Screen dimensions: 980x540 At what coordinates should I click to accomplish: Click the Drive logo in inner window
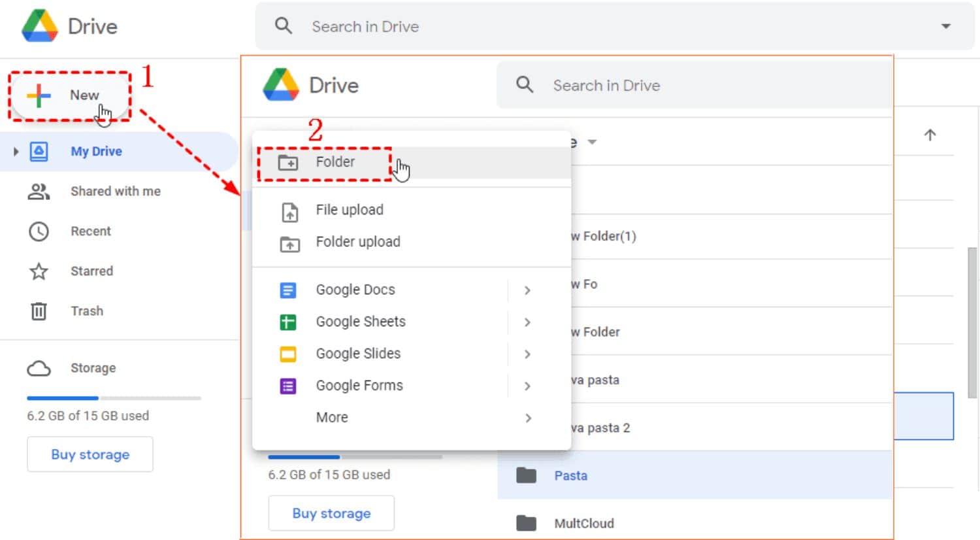(x=281, y=85)
